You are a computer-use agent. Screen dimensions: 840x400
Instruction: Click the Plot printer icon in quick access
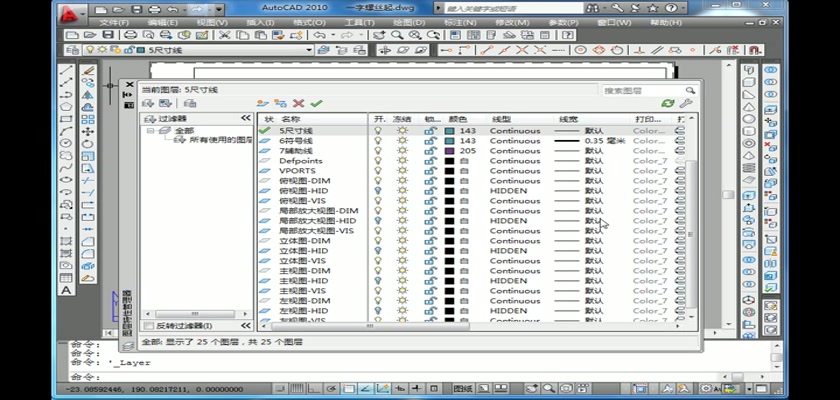click(154, 9)
